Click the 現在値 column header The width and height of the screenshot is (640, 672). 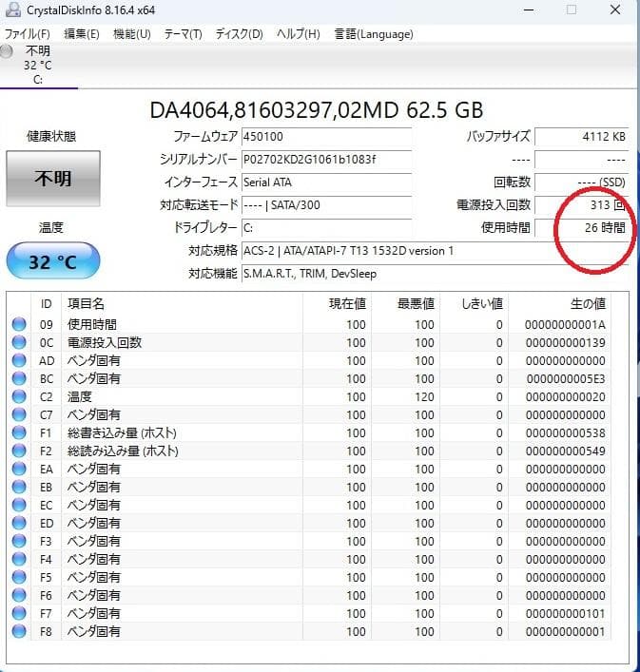(338, 304)
